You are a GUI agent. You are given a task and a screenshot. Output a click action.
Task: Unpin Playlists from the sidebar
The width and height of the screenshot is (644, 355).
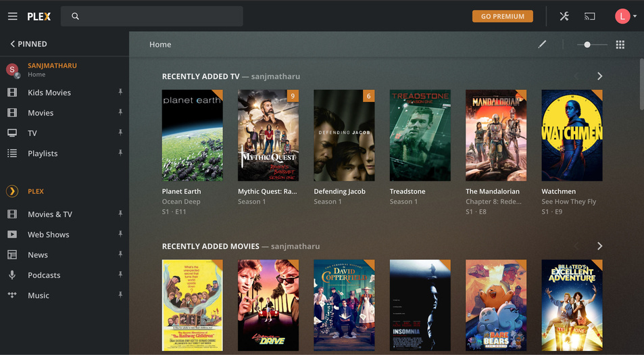(120, 153)
